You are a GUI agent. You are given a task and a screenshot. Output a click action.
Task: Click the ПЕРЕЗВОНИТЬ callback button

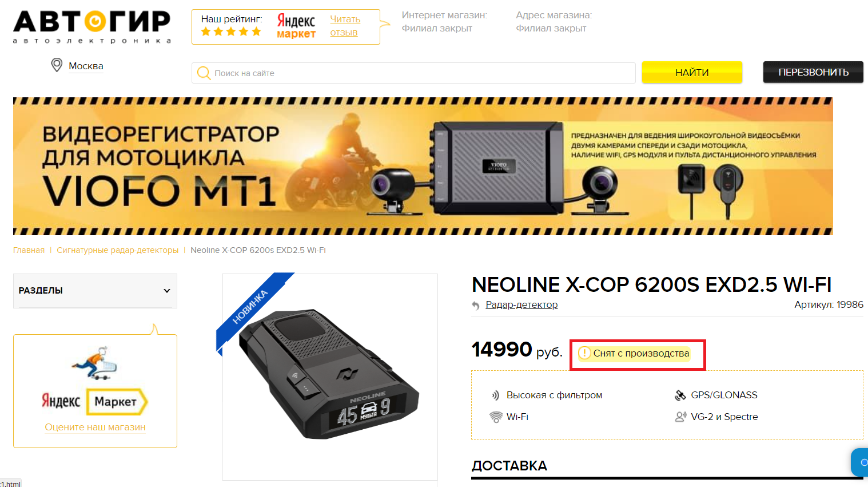coord(813,72)
